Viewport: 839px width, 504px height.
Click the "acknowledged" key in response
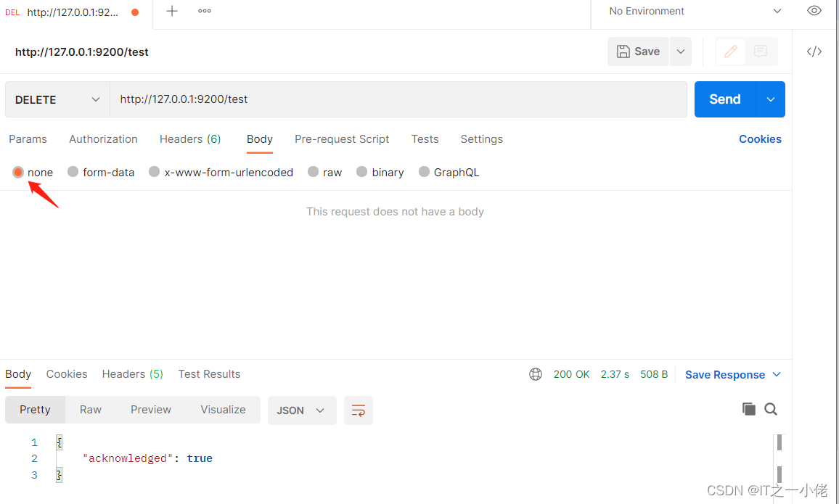pyautogui.click(x=127, y=458)
